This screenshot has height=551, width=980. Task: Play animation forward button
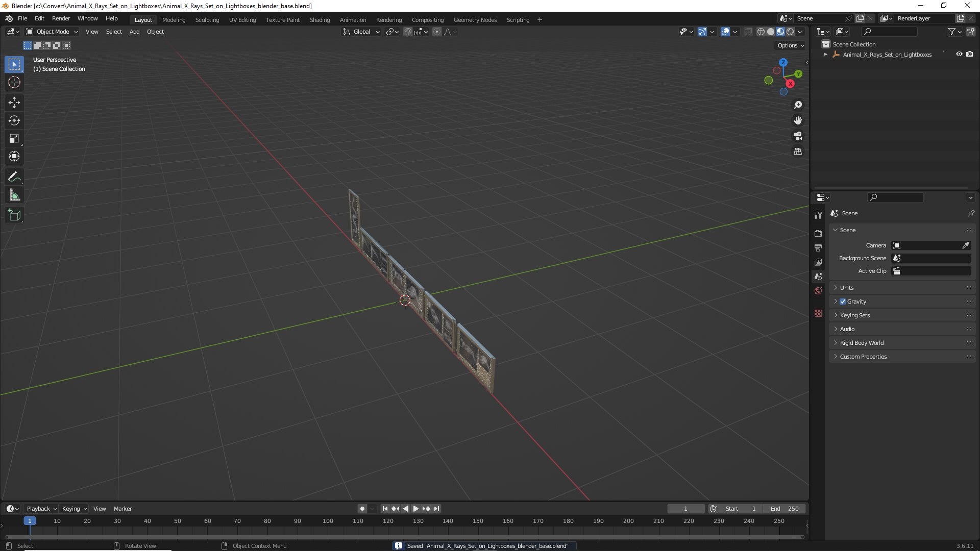point(415,509)
